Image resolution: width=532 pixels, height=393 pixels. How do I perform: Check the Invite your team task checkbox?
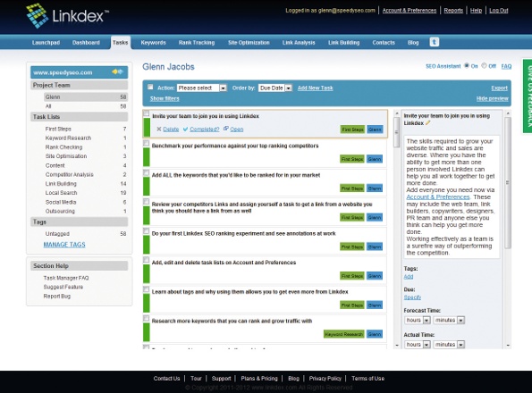click(x=147, y=113)
